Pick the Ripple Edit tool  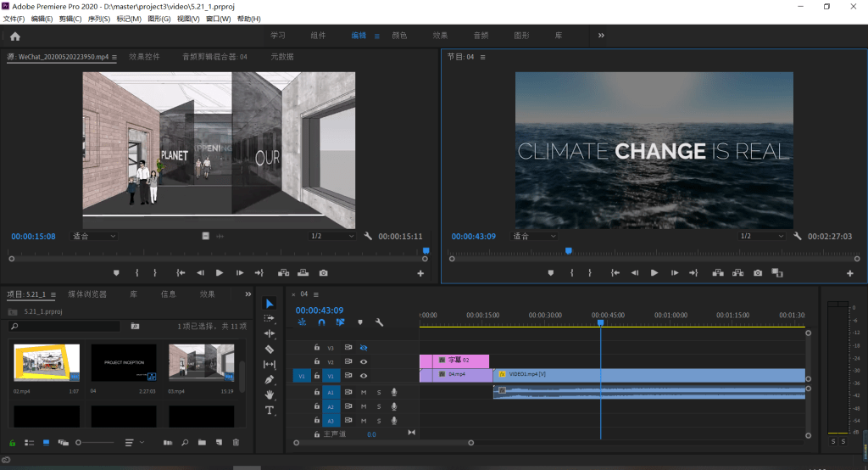[x=270, y=333]
